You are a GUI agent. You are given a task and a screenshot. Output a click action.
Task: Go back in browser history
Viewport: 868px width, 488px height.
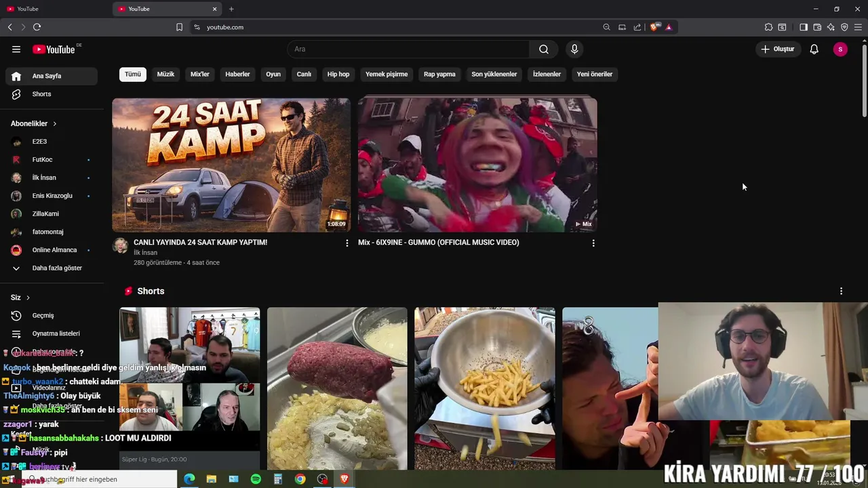(9, 27)
